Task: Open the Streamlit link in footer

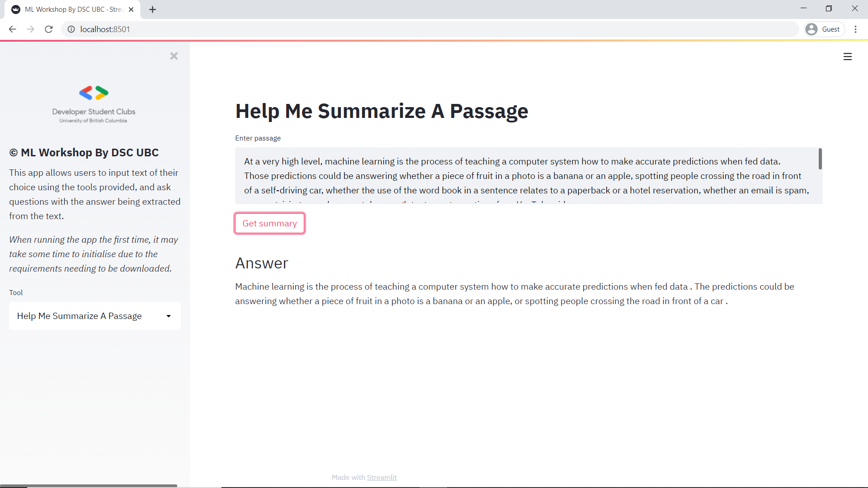Action: (x=382, y=477)
